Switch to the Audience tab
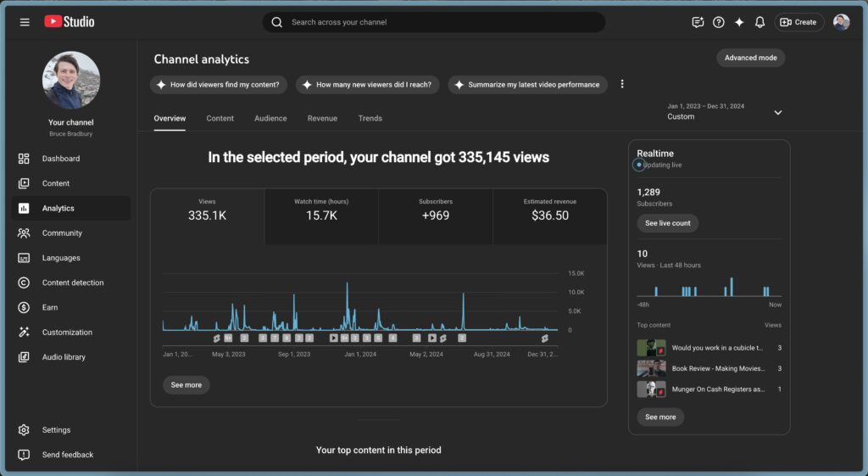The width and height of the screenshot is (868, 476). [x=270, y=119]
